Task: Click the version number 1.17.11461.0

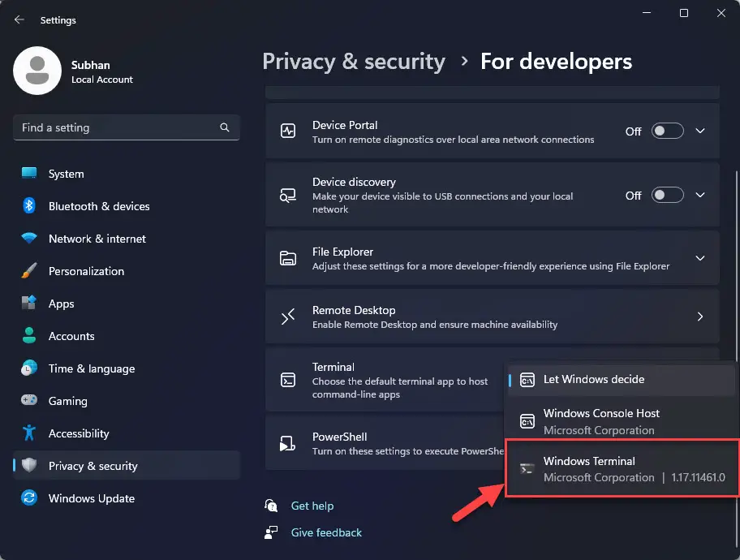Action: click(698, 477)
